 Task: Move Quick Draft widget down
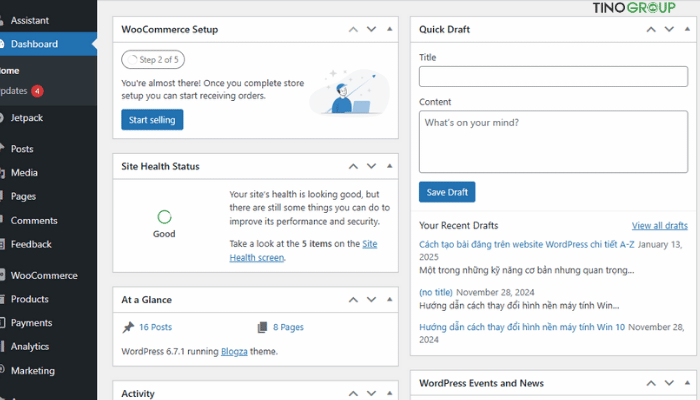pos(669,29)
